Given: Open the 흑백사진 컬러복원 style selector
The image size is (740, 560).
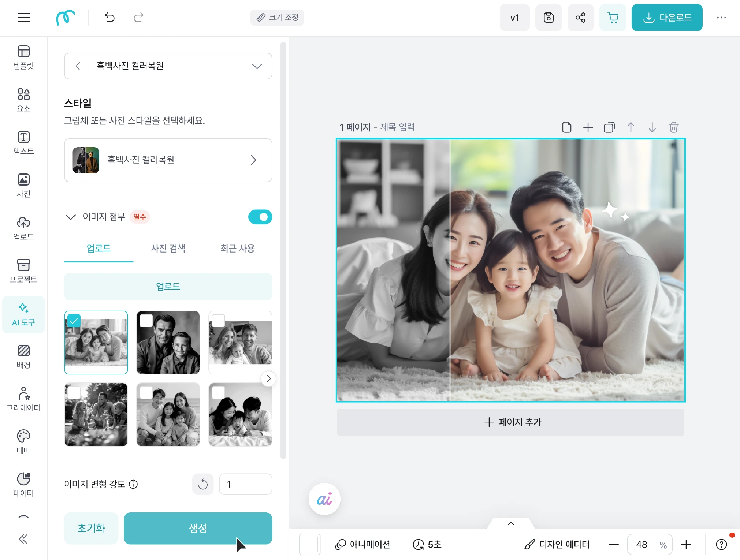Looking at the screenshot, I should (168, 160).
